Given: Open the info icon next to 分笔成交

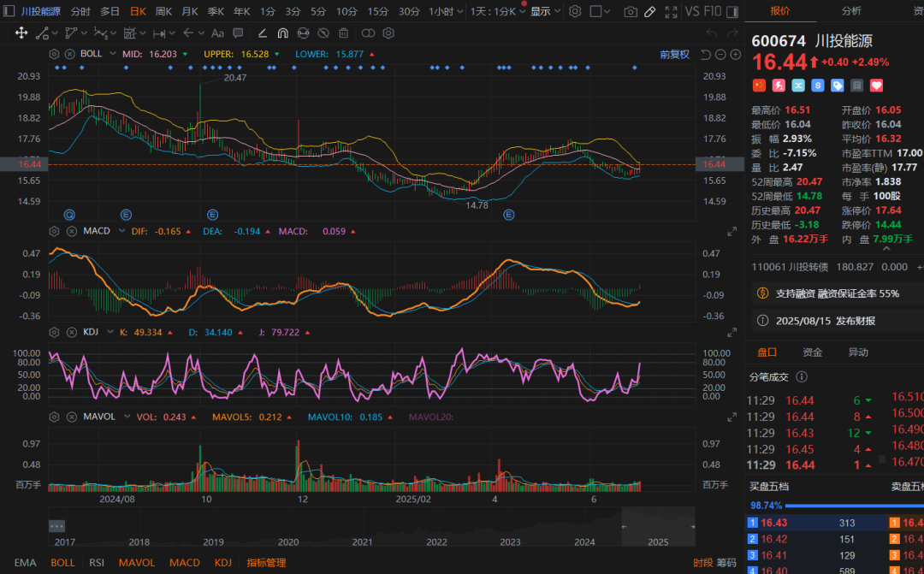Looking at the screenshot, I should 802,376.
